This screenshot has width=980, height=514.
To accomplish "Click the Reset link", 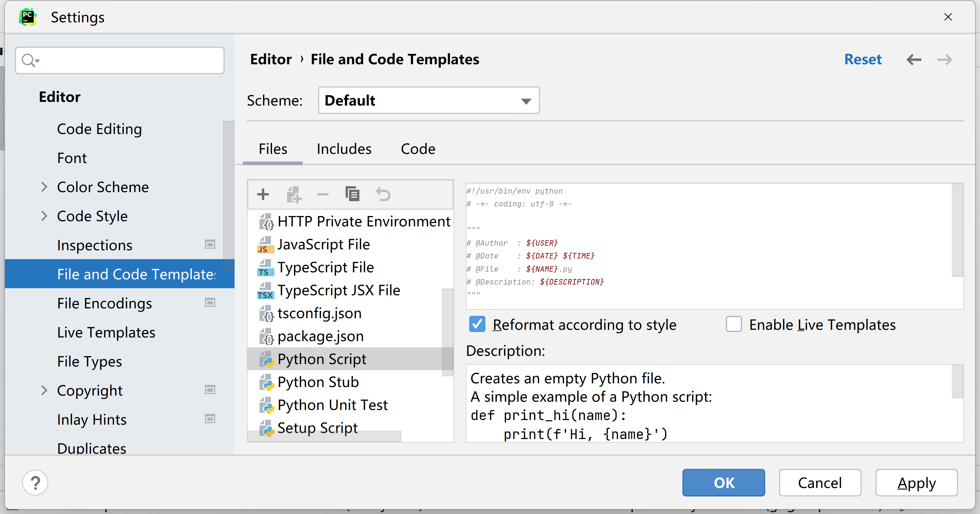I will (x=862, y=60).
